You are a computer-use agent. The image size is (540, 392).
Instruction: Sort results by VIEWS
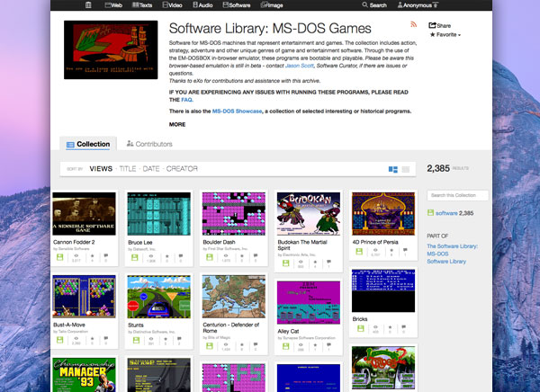tap(101, 169)
